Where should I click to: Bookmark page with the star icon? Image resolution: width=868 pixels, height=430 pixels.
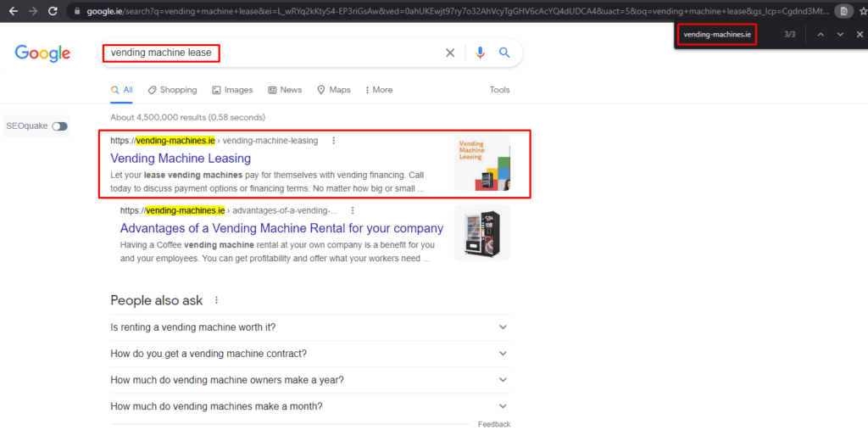(x=863, y=11)
